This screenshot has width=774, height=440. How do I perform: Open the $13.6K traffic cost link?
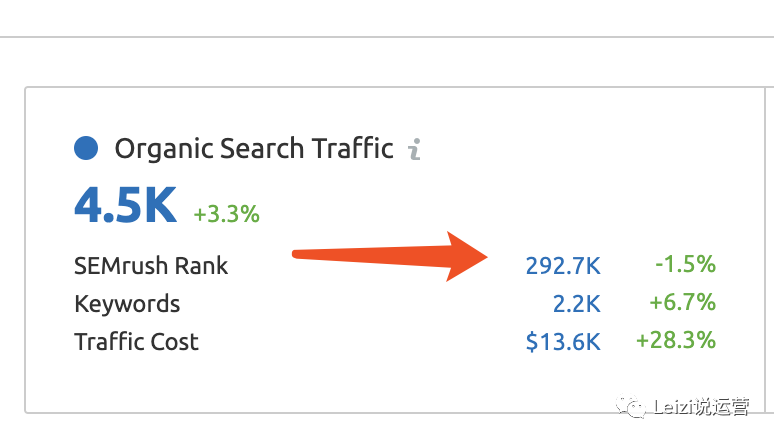point(563,342)
